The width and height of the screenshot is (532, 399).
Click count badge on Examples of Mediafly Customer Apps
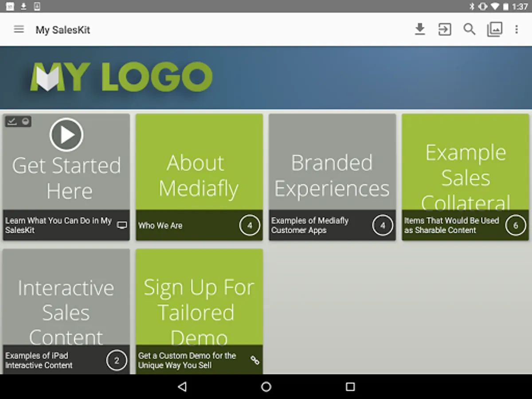click(383, 225)
